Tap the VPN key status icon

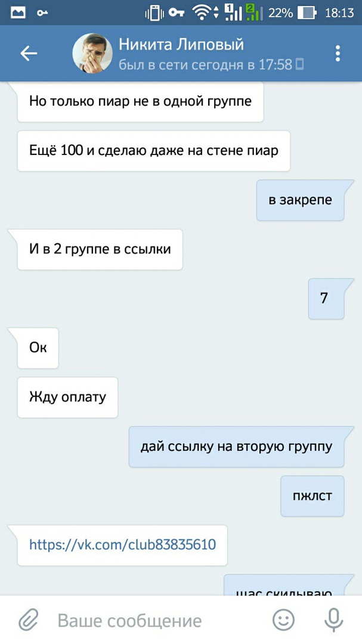pos(176,13)
